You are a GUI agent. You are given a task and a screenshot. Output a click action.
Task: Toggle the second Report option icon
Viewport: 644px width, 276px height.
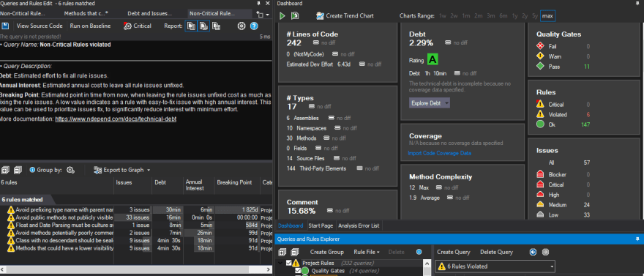(x=203, y=26)
